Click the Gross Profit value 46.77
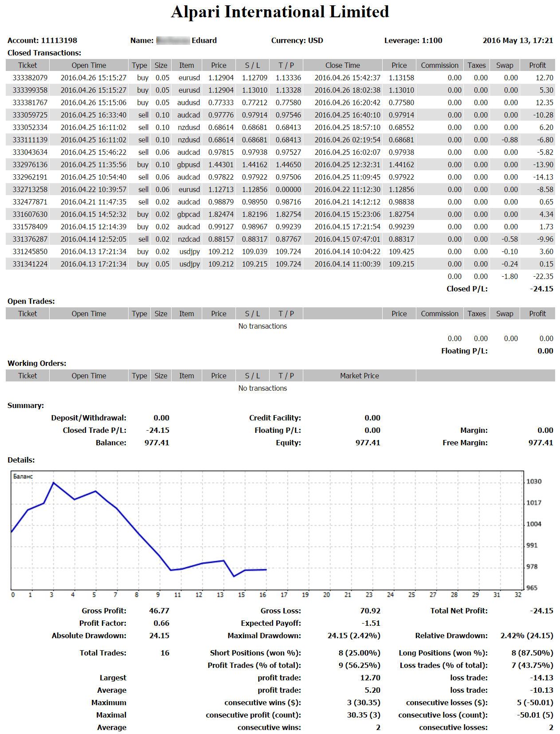Viewport: 560px width, 734px height. (x=159, y=611)
